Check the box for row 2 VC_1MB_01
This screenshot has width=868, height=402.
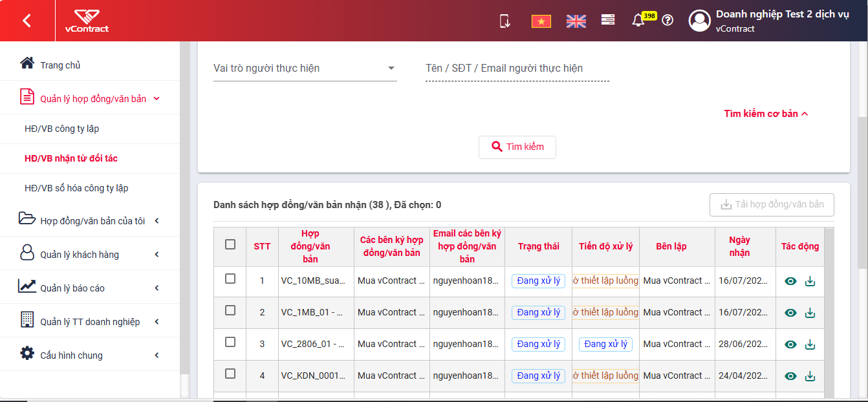(230, 310)
